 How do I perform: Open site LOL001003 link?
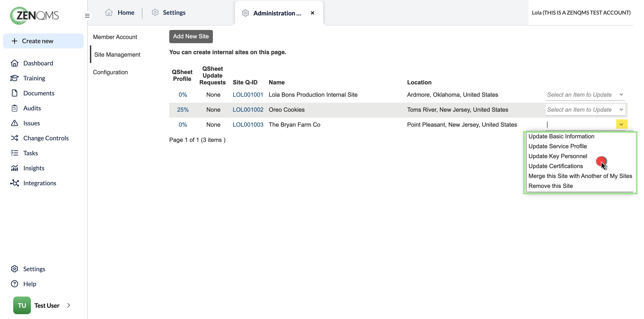[x=248, y=125]
